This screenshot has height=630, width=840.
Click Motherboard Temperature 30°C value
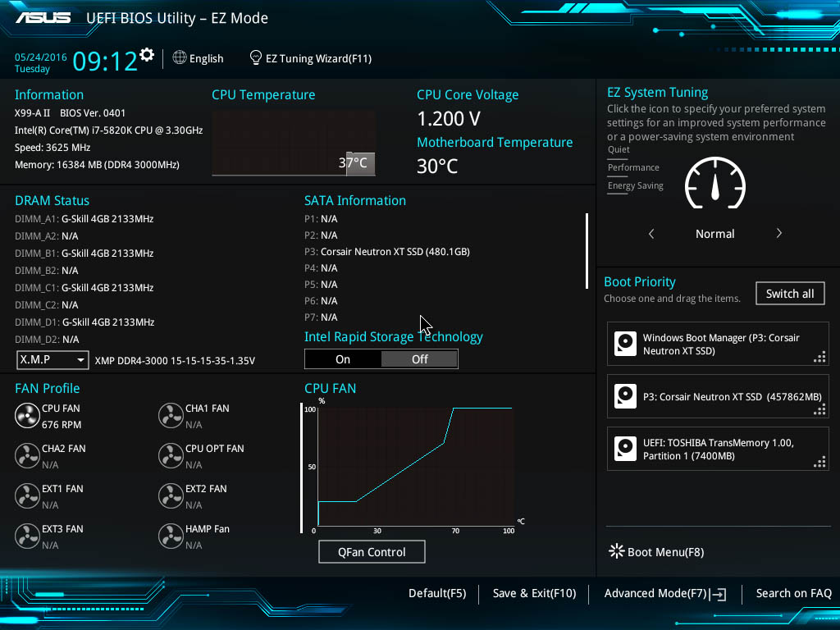point(437,166)
